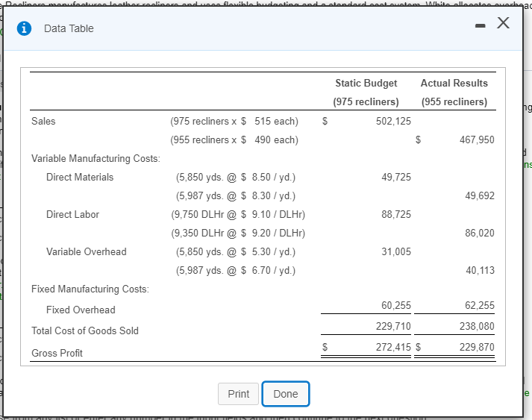Image resolution: width=532 pixels, height=420 pixels.
Task: Click the Static Budget column header
Action: click(x=366, y=83)
